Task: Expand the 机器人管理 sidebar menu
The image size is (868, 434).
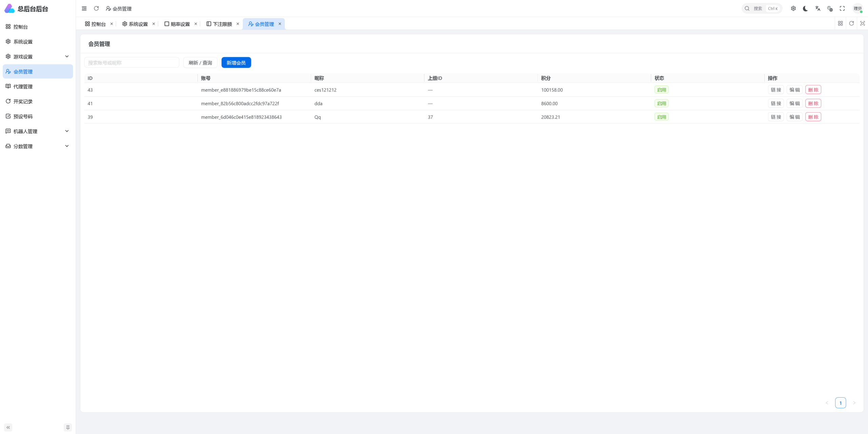Action: coord(38,131)
